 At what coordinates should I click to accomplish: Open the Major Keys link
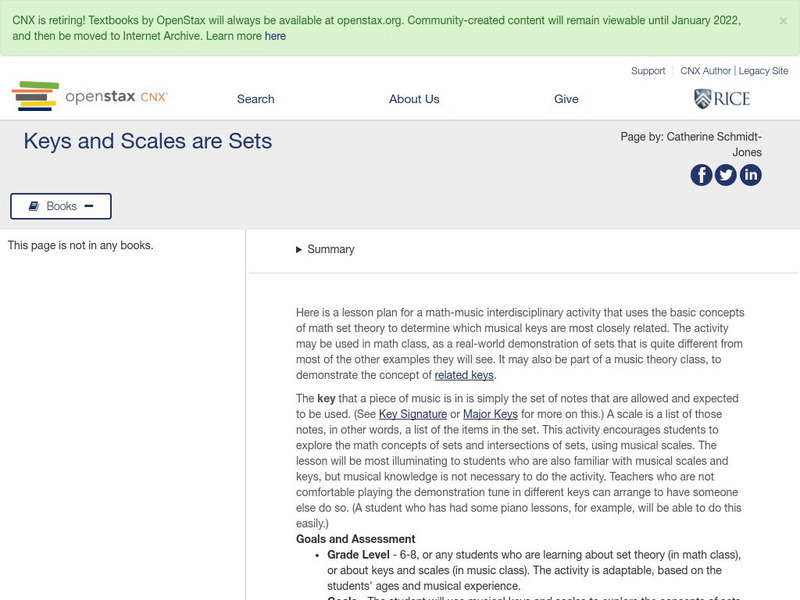click(490, 414)
